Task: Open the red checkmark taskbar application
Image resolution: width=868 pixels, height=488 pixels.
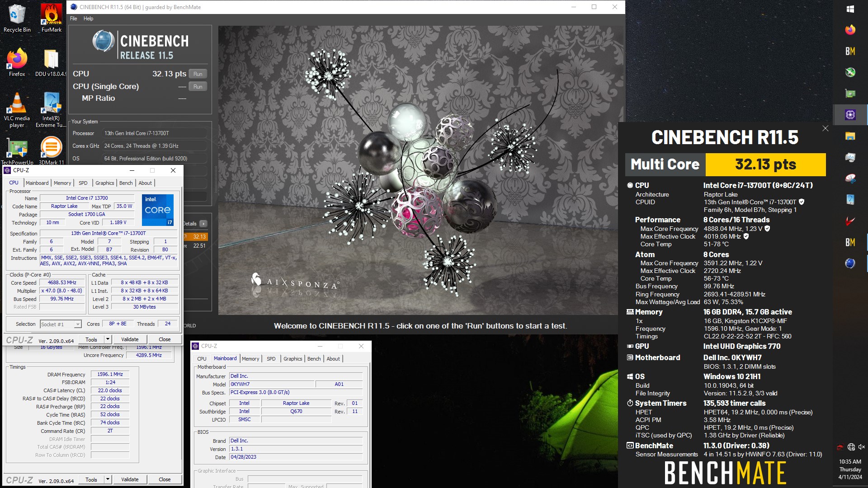Action: click(x=850, y=221)
